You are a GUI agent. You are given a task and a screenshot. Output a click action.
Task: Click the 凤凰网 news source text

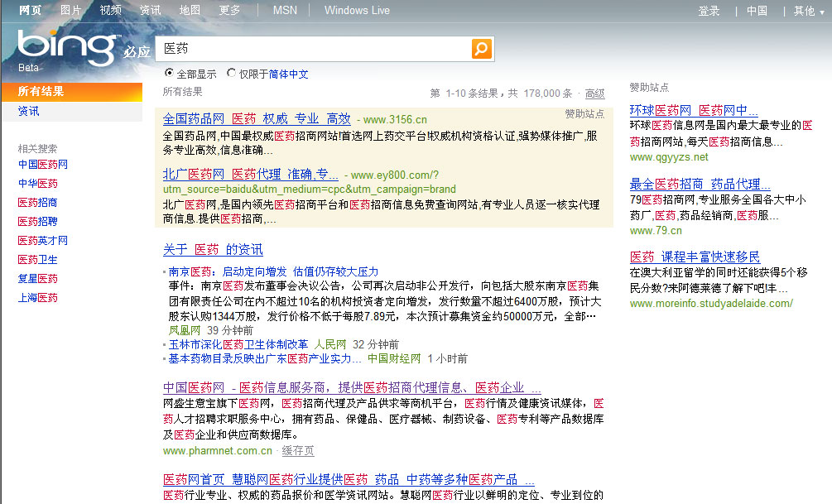[x=185, y=330]
